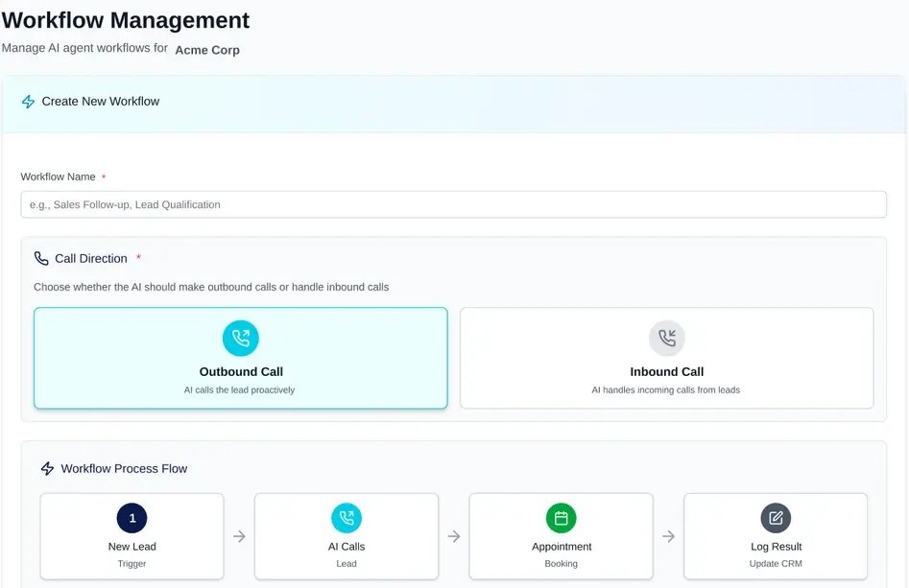909x588 pixels.
Task: Click the Trigger caption under New Lead
Action: point(132,564)
